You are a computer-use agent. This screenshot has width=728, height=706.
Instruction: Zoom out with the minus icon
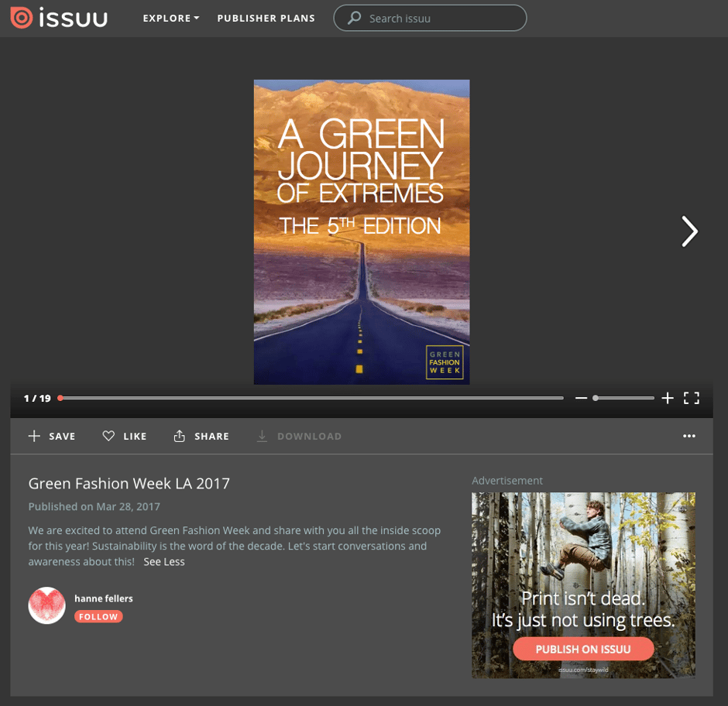pos(581,398)
